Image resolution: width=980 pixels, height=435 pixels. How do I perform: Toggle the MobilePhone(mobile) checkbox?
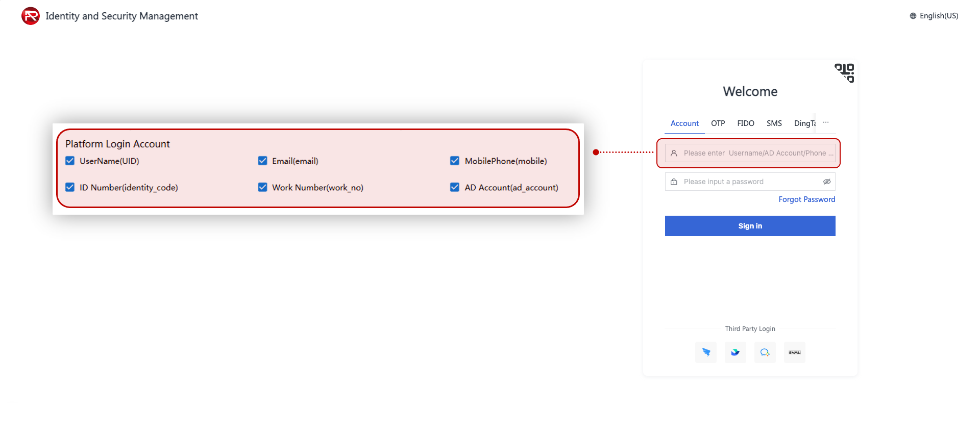coord(455,161)
